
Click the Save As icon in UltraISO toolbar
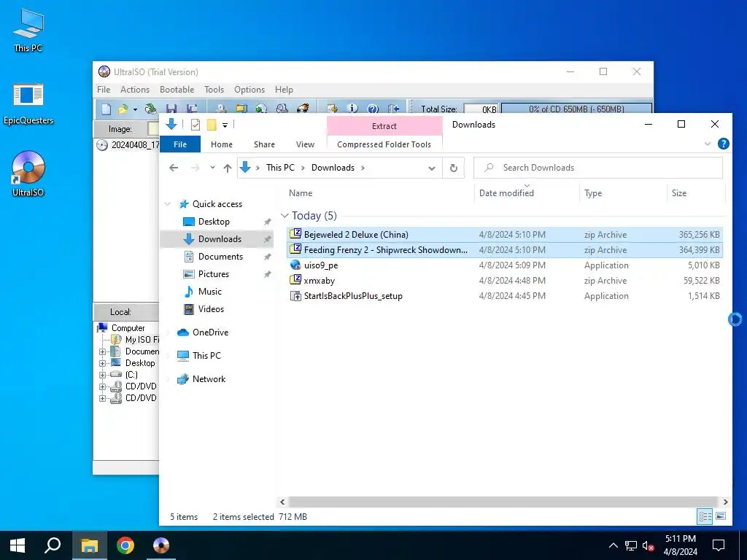pyautogui.click(x=192, y=109)
